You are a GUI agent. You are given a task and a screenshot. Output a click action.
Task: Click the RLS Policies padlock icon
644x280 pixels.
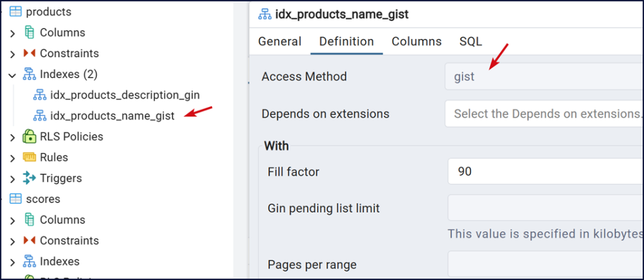point(30,137)
